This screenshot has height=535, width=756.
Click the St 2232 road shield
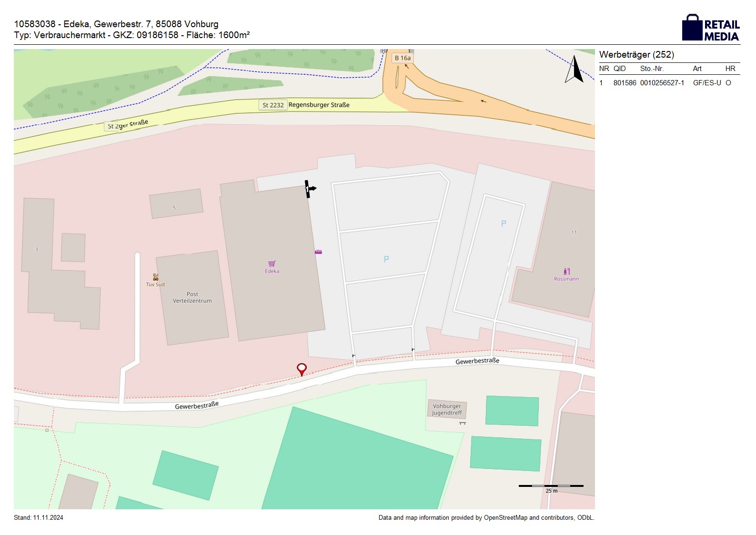tap(273, 105)
